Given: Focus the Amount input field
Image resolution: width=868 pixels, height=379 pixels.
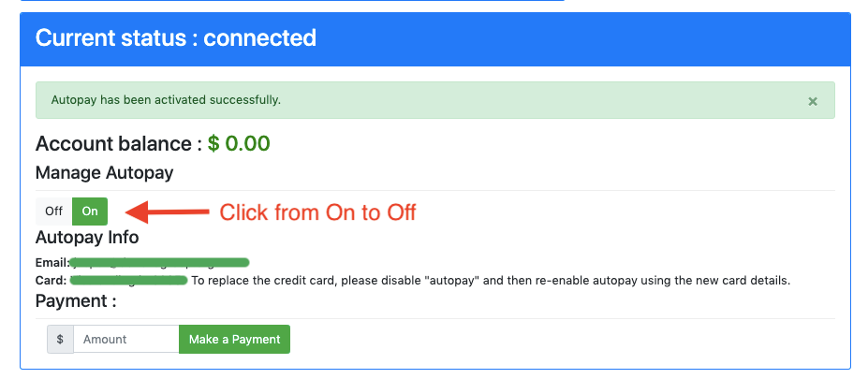Looking at the screenshot, I should coord(125,340).
